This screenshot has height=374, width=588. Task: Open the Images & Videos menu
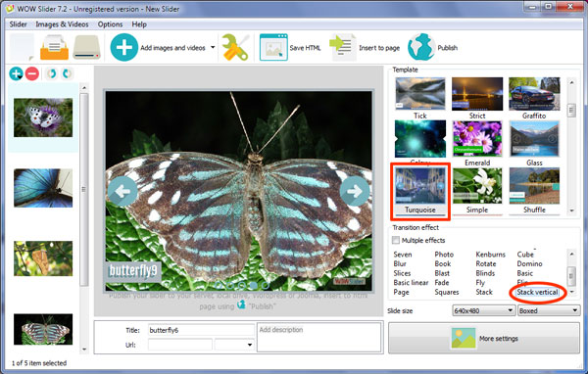(62, 24)
